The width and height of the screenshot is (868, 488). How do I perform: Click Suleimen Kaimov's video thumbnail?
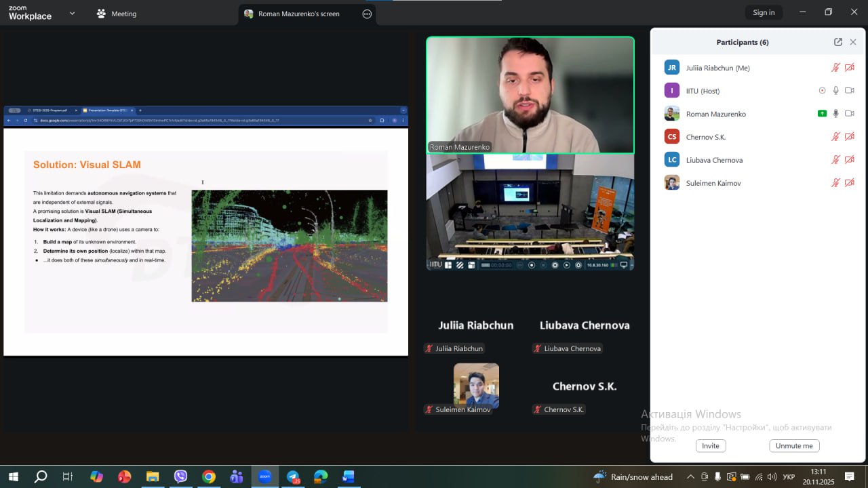pos(476,384)
